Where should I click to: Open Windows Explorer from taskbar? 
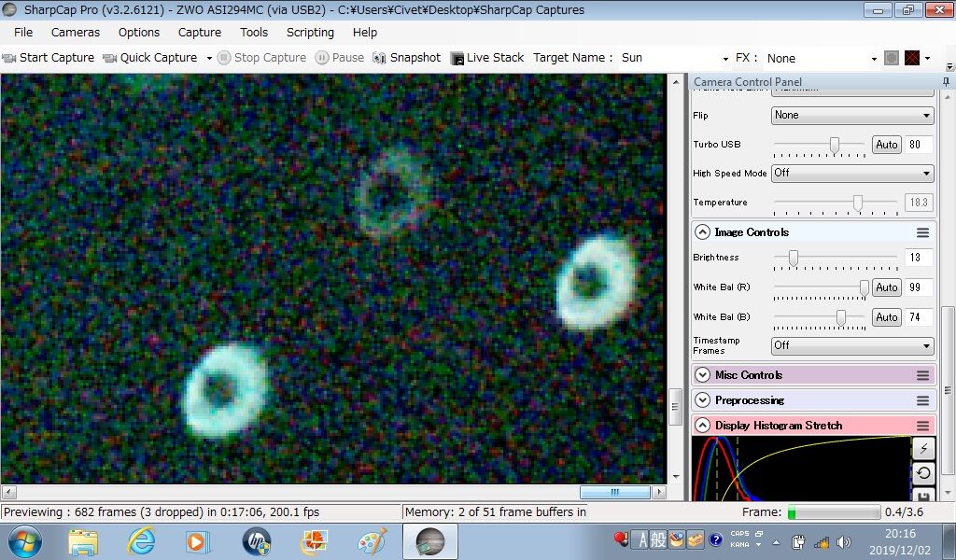coord(83,541)
